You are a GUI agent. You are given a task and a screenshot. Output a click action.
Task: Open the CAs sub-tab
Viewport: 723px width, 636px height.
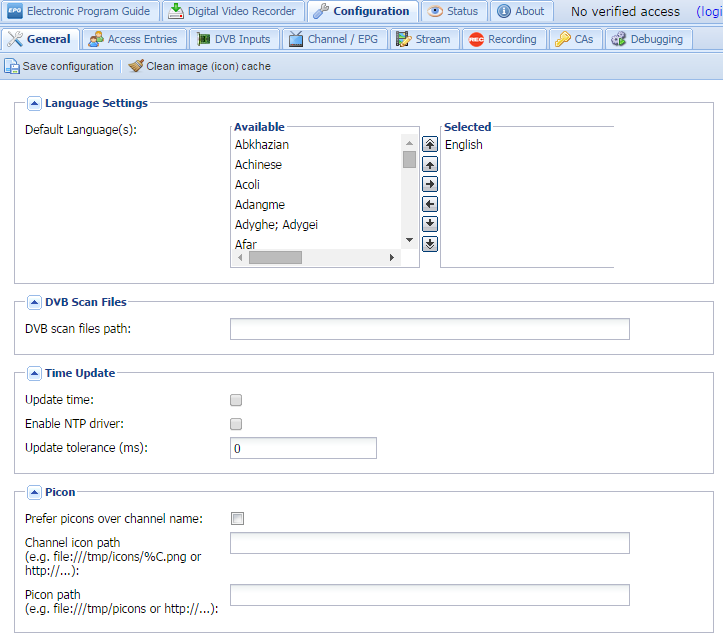tap(575, 39)
